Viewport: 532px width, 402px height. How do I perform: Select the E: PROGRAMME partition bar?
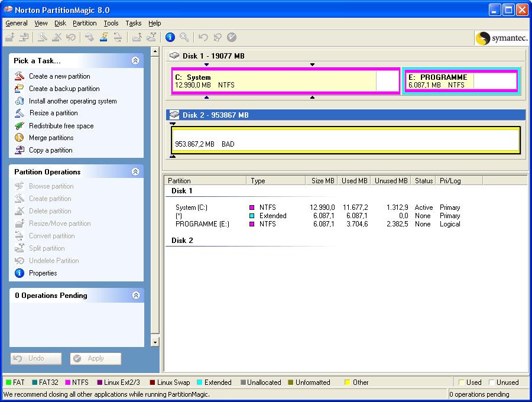[x=461, y=81]
